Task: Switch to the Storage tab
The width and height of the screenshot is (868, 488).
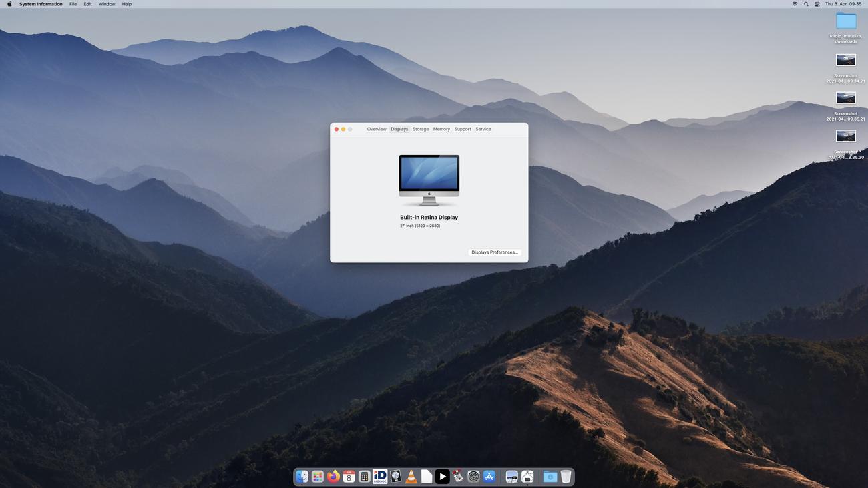Action: 421,129
